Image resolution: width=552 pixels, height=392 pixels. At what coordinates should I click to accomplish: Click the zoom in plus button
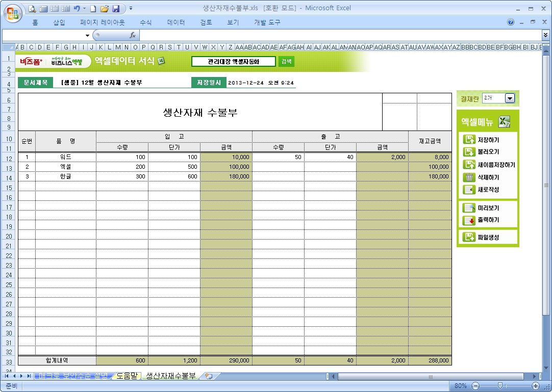pyautogui.click(x=535, y=386)
